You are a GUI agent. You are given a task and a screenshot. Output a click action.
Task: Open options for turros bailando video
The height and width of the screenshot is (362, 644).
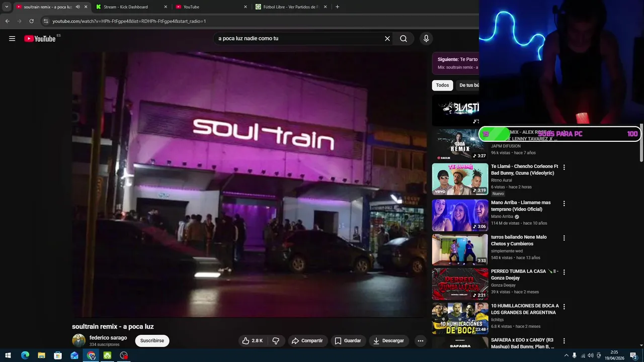[x=564, y=238]
